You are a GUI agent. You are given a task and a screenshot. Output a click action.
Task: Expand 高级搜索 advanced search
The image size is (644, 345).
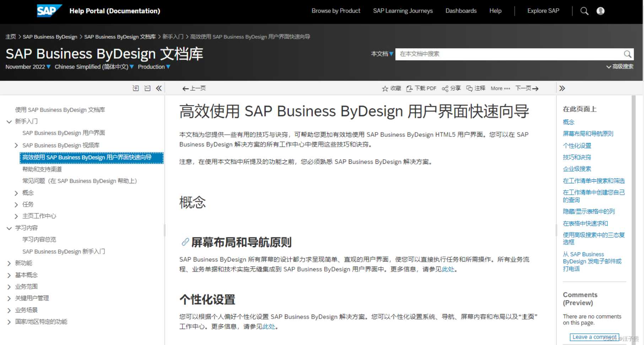pos(620,66)
